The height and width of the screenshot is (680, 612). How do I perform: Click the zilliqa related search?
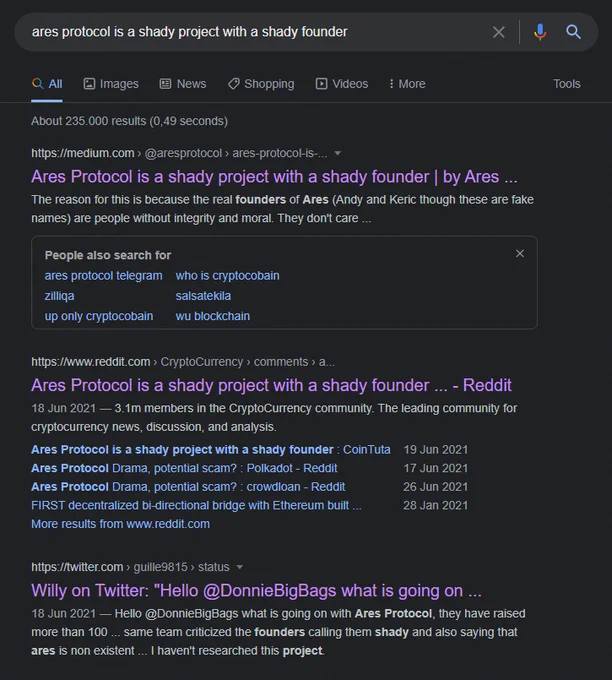click(59, 296)
